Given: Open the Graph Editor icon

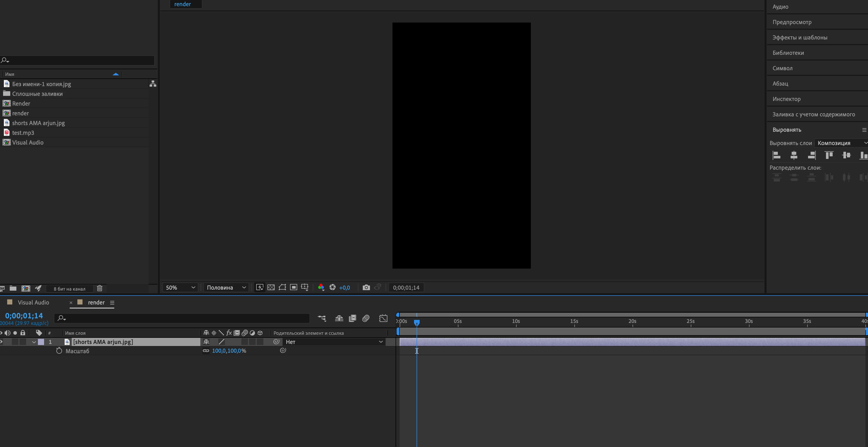Looking at the screenshot, I should click(x=383, y=318).
